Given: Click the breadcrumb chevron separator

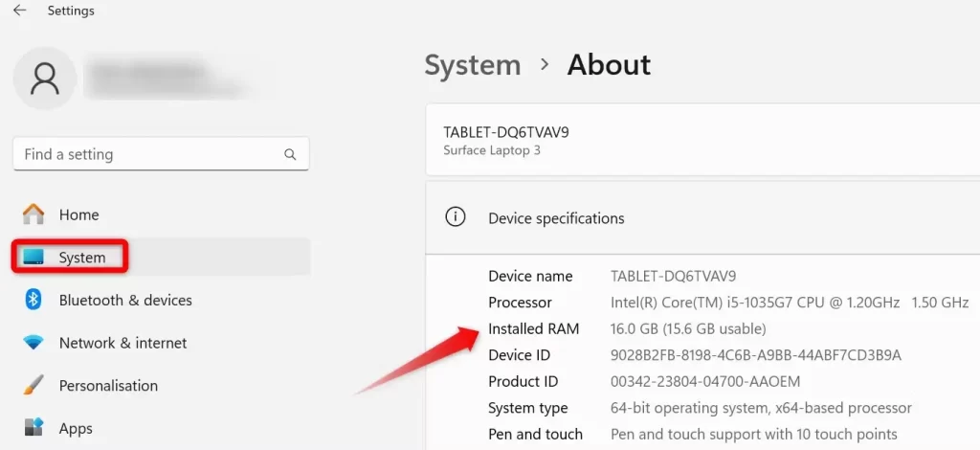Looking at the screenshot, I should coord(545,64).
